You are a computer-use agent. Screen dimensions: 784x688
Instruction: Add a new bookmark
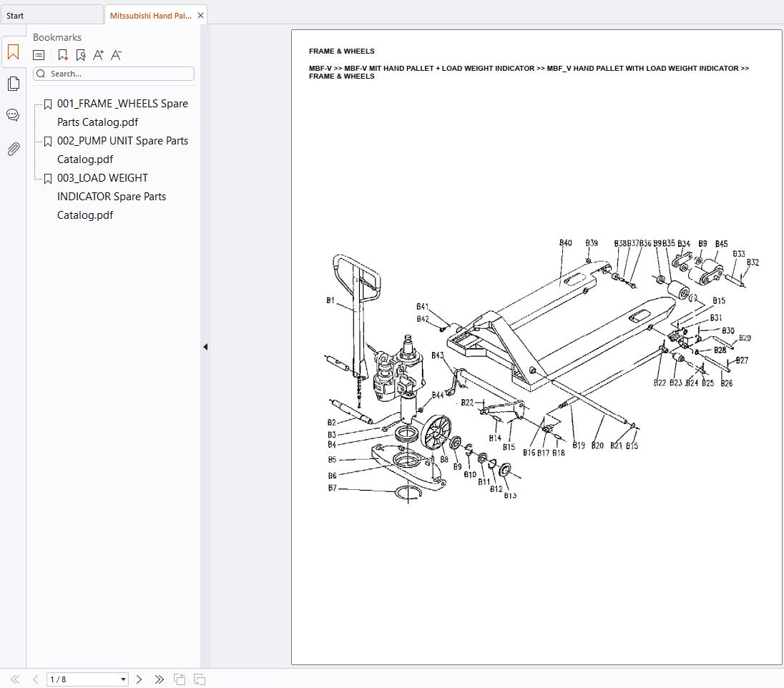63,55
